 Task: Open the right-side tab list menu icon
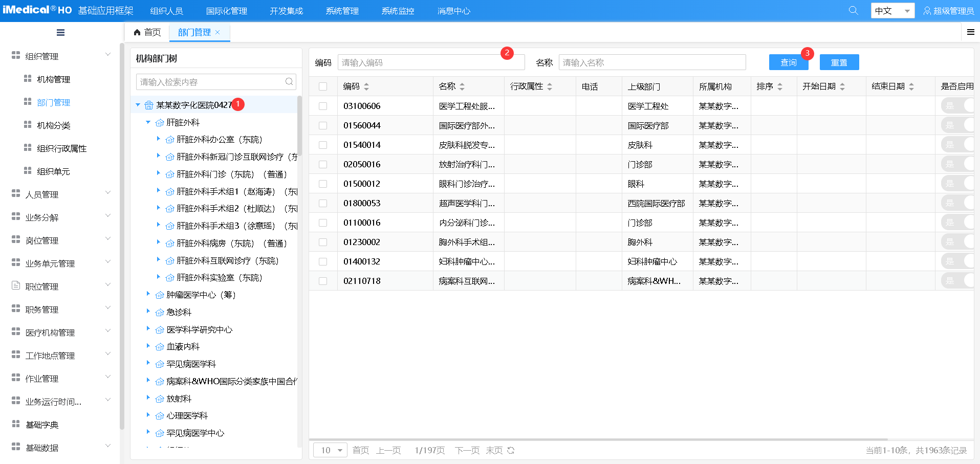click(x=970, y=32)
